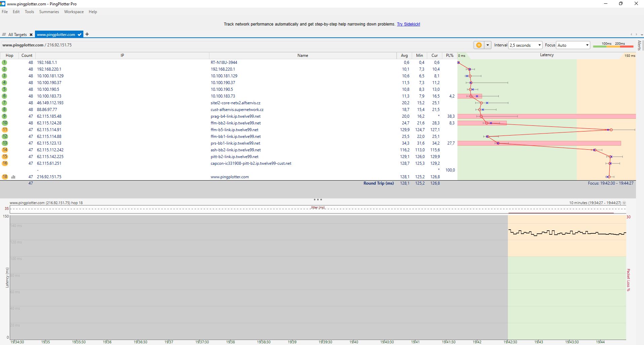
Task: Click the PL% column header
Action: tap(450, 55)
